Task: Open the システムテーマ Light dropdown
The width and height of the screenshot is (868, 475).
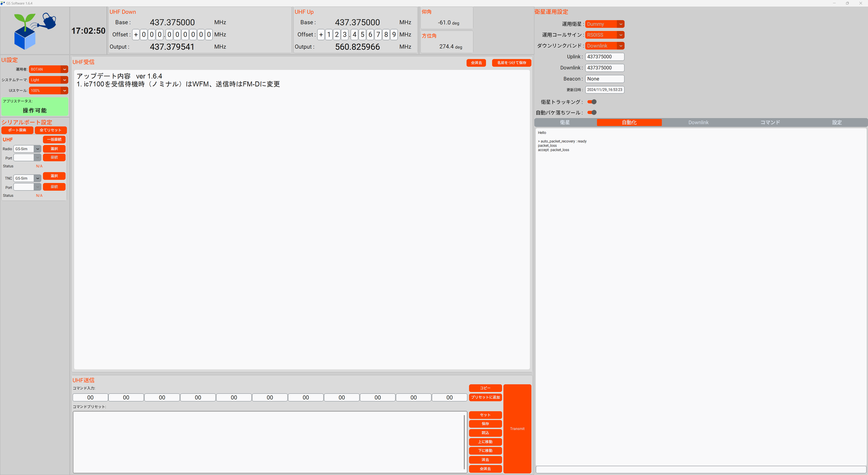Action: pyautogui.click(x=49, y=80)
